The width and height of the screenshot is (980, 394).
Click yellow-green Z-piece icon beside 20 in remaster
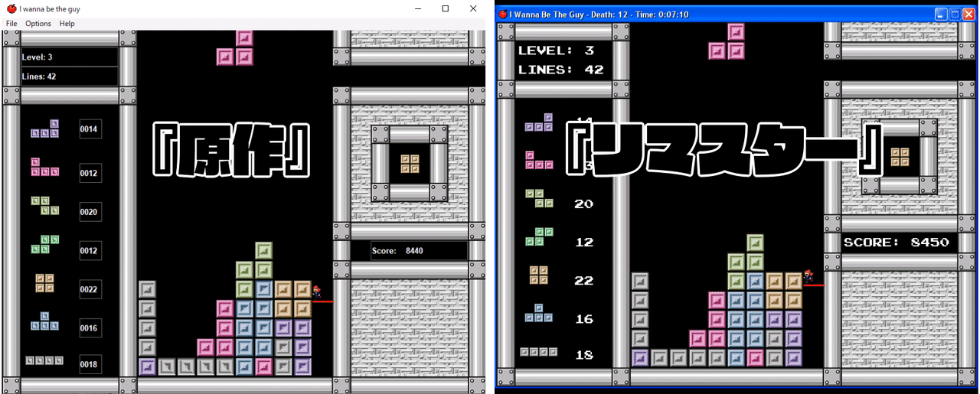(539, 198)
